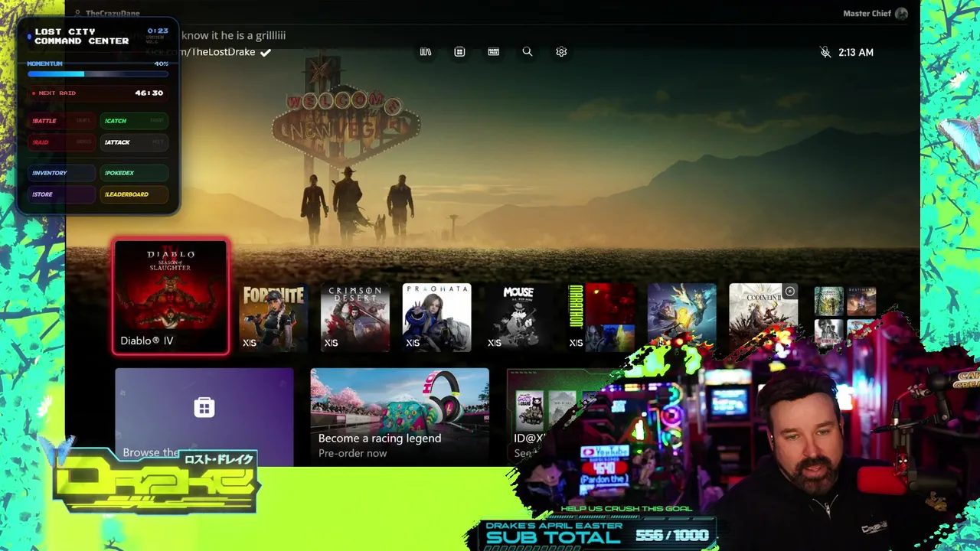Click the !STORE command button
This screenshot has height=551, width=980.
[x=62, y=194]
